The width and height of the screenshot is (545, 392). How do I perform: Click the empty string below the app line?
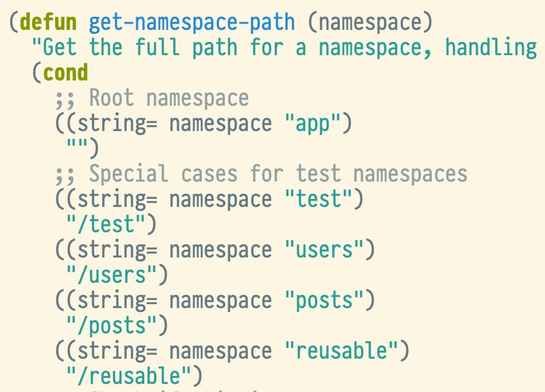(x=77, y=148)
